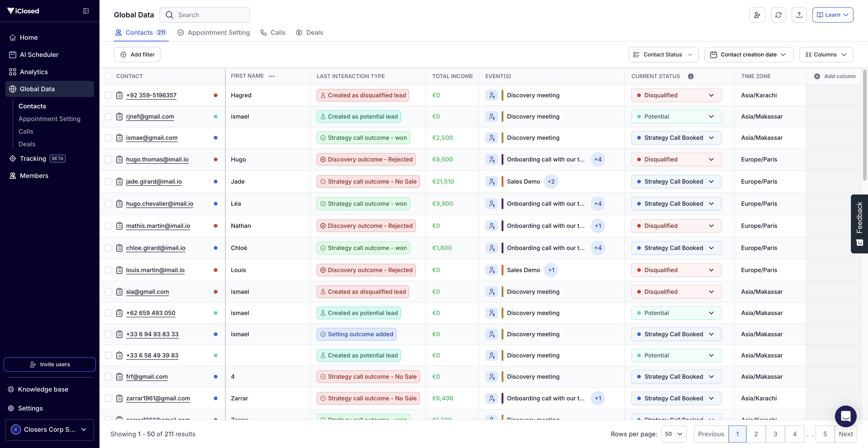This screenshot has width=868, height=448.
Task: Open the jade.girard@imail.io contact link
Action: 154,182
